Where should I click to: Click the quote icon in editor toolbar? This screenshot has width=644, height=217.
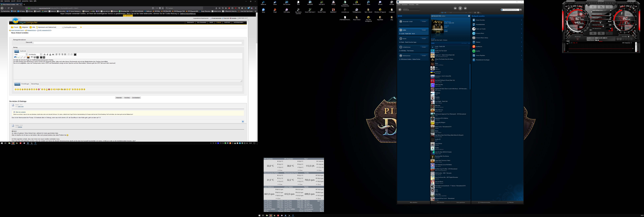pyautogui.click(x=32, y=57)
